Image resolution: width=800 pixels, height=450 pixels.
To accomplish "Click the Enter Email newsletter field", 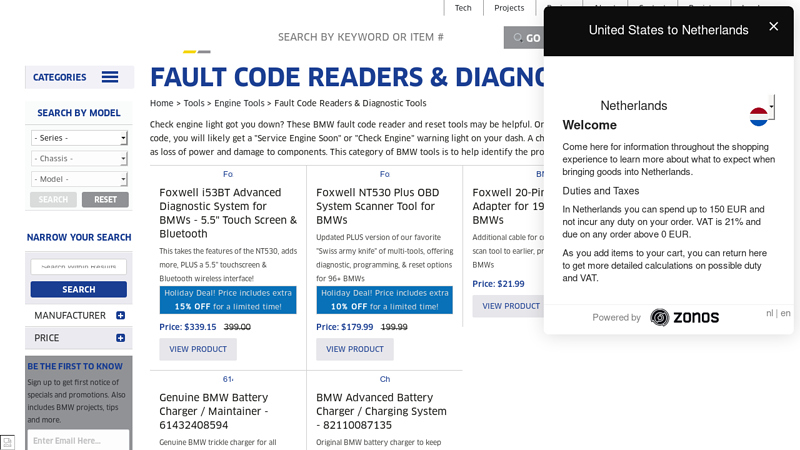I will [x=78, y=440].
